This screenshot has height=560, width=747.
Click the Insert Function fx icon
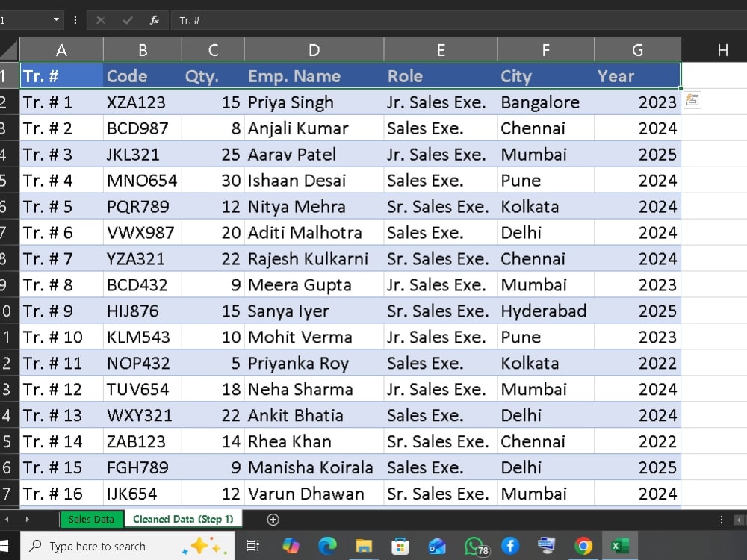point(154,20)
